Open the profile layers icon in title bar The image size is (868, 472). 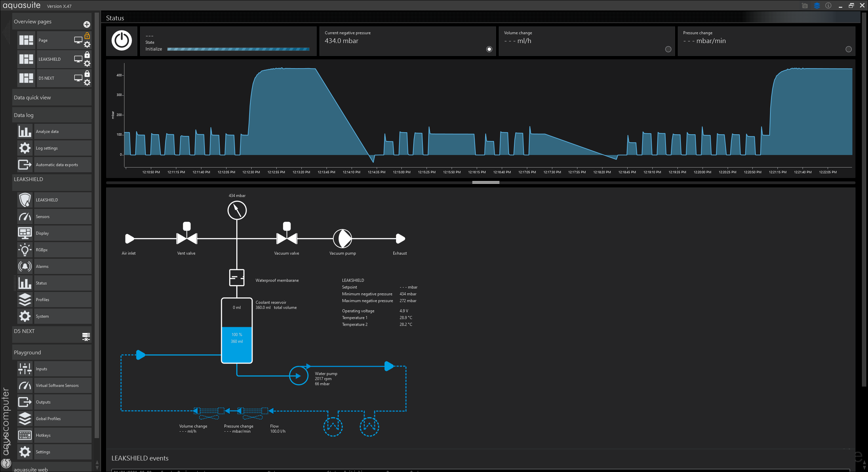click(x=816, y=6)
